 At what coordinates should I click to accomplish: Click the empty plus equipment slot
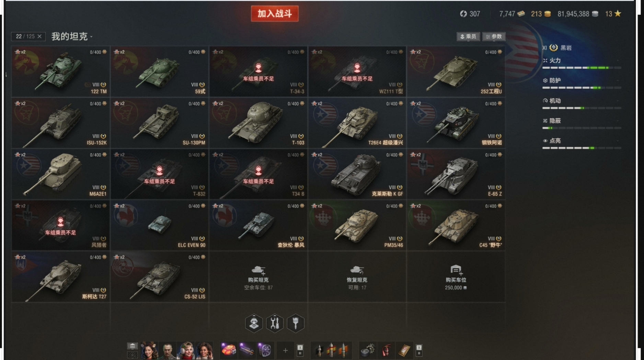point(285,350)
